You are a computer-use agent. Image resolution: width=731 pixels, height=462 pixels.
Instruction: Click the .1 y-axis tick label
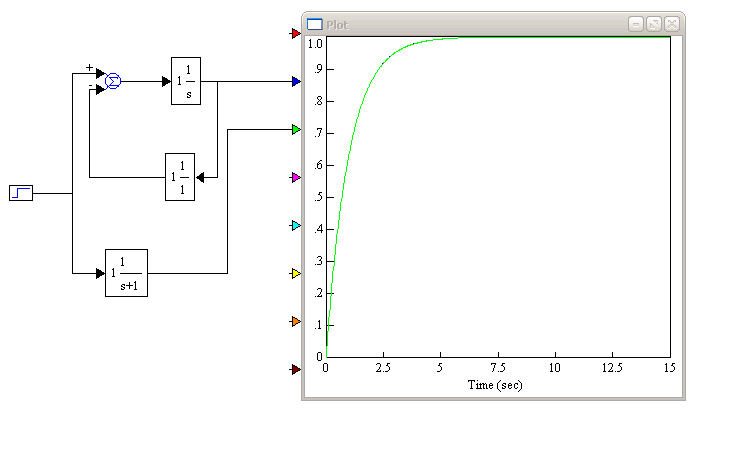click(318, 325)
